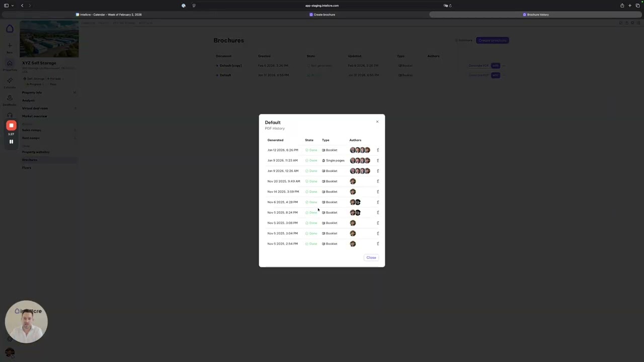The image size is (644, 362).
Task: Stop the screen recording with the red button
Action: click(x=11, y=126)
